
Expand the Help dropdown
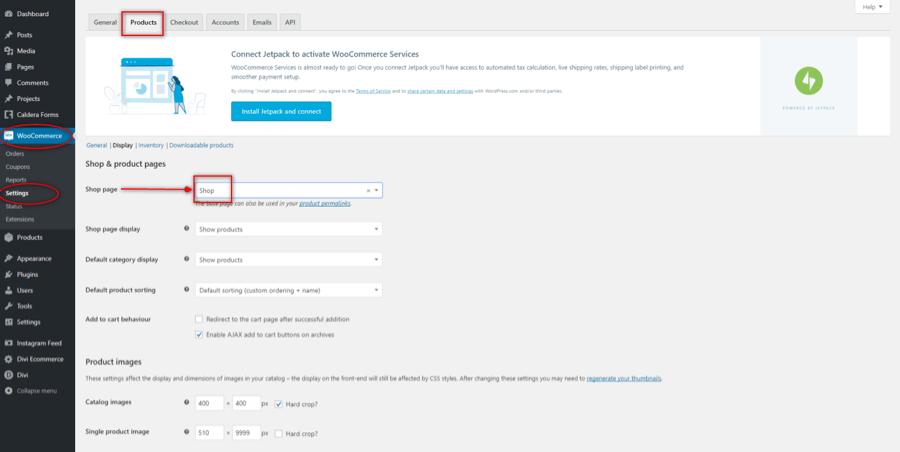point(872,7)
